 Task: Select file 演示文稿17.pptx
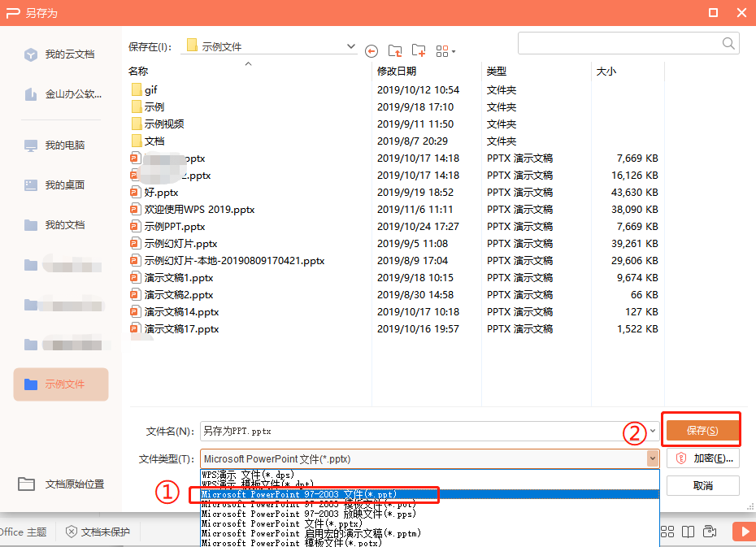coord(175,329)
